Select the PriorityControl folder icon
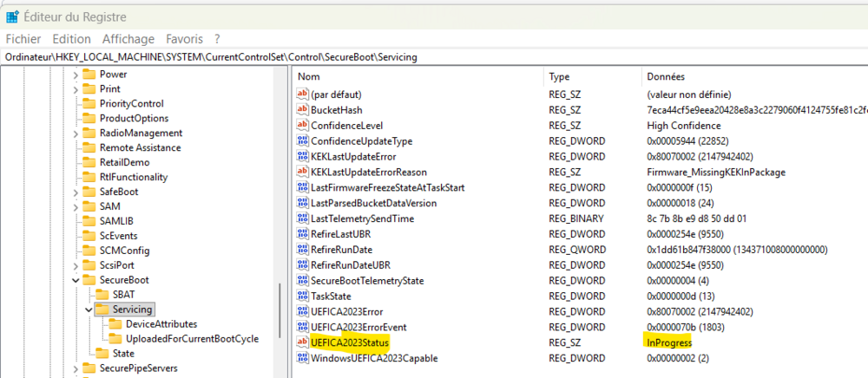This screenshot has width=868, height=378. tap(89, 103)
